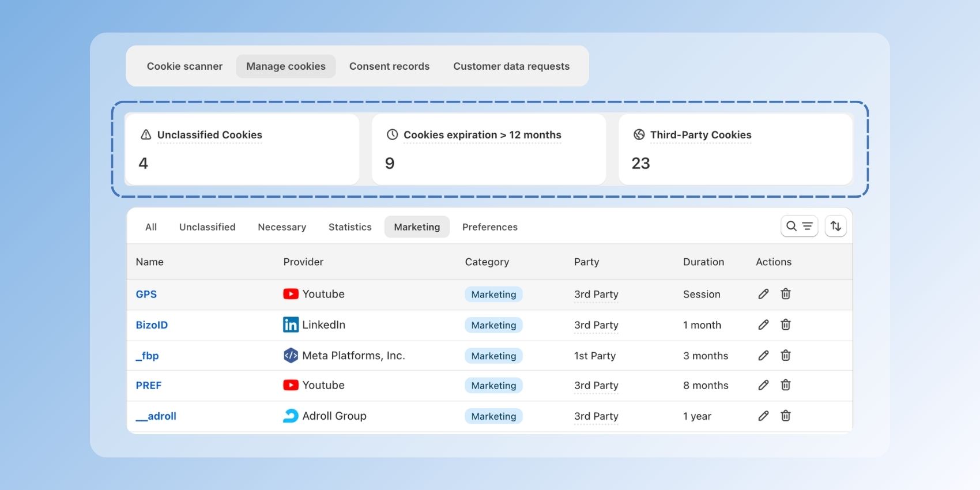980x490 pixels.
Task: Filter by Statistics cookies tab
Action: (350, 227)
